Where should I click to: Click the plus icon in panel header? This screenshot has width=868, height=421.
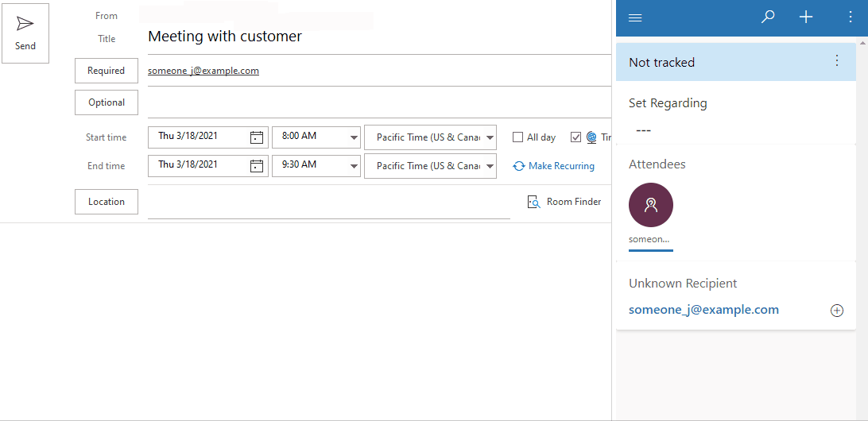pos(806,17)
